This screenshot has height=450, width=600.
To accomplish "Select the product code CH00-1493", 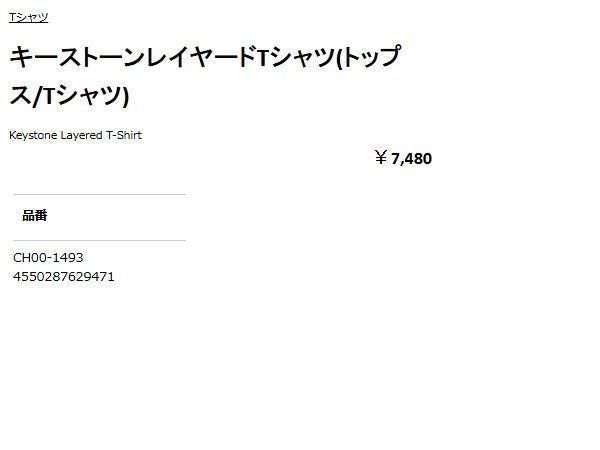I will click(48, 258).
